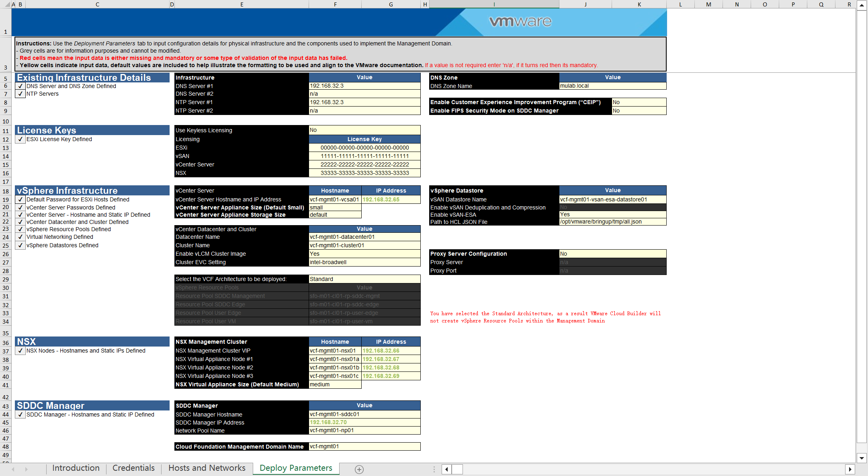Select column I header
Image resolution: width=868 pixels, height=476 pixels.
pos(494,4)
